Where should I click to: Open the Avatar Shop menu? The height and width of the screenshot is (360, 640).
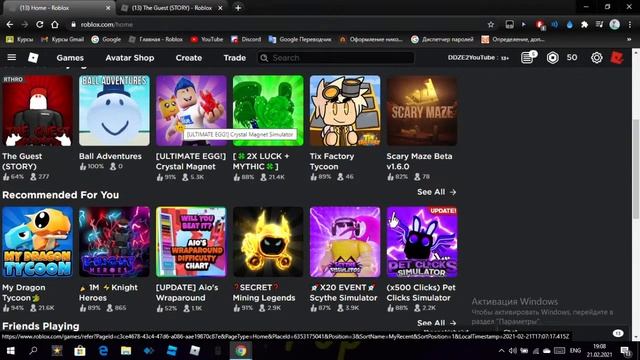(x=130, y=58)
